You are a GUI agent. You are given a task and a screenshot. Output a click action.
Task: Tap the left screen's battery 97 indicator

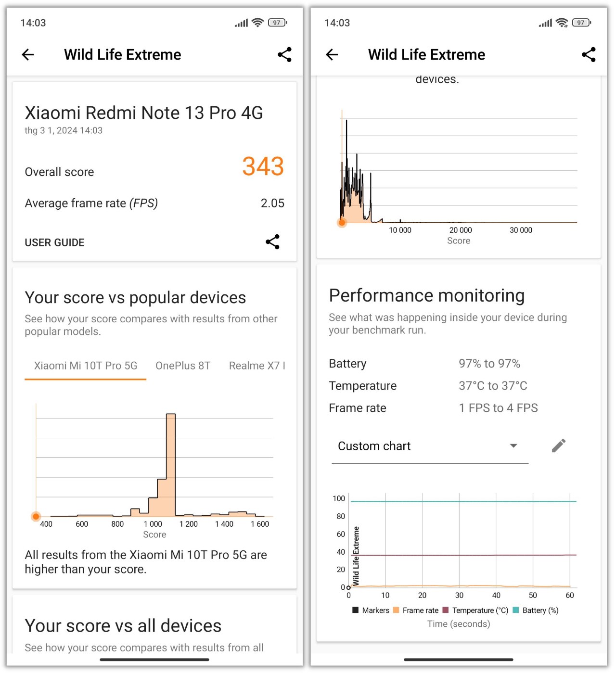coord(278,23)
